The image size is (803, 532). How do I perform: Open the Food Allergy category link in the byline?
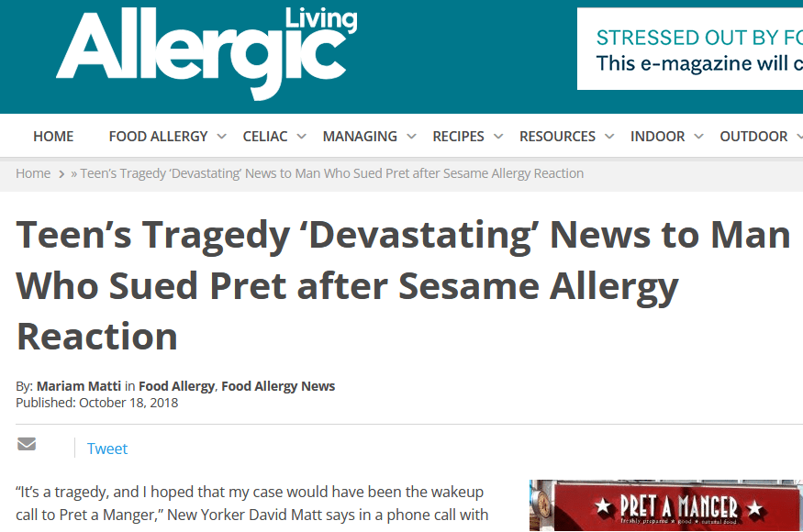(x=176, y=386)
